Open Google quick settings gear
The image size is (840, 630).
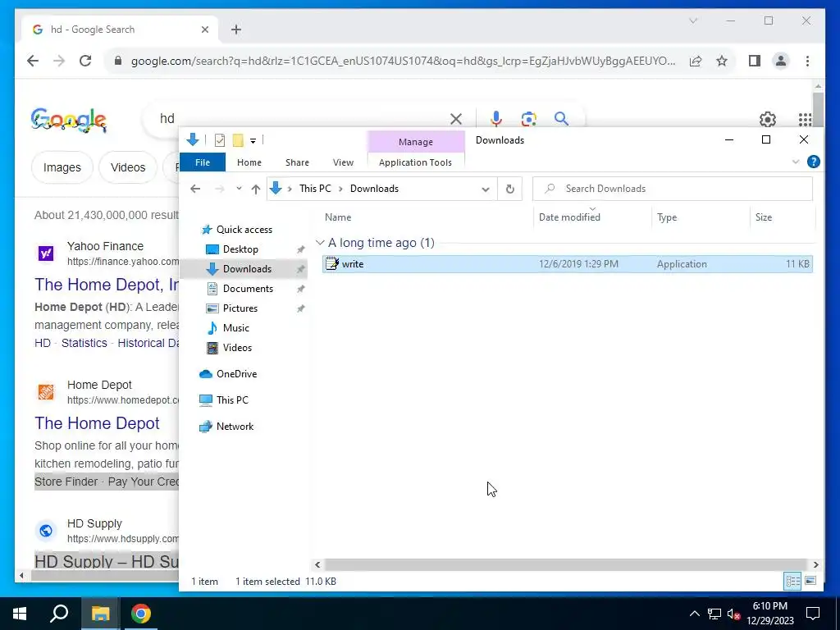767,119
